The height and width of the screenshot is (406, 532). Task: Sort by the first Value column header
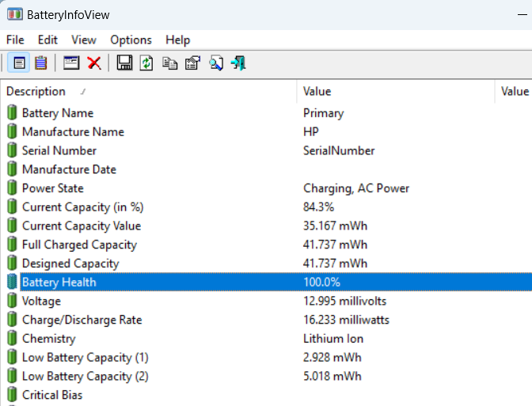(x=396, y=91)
